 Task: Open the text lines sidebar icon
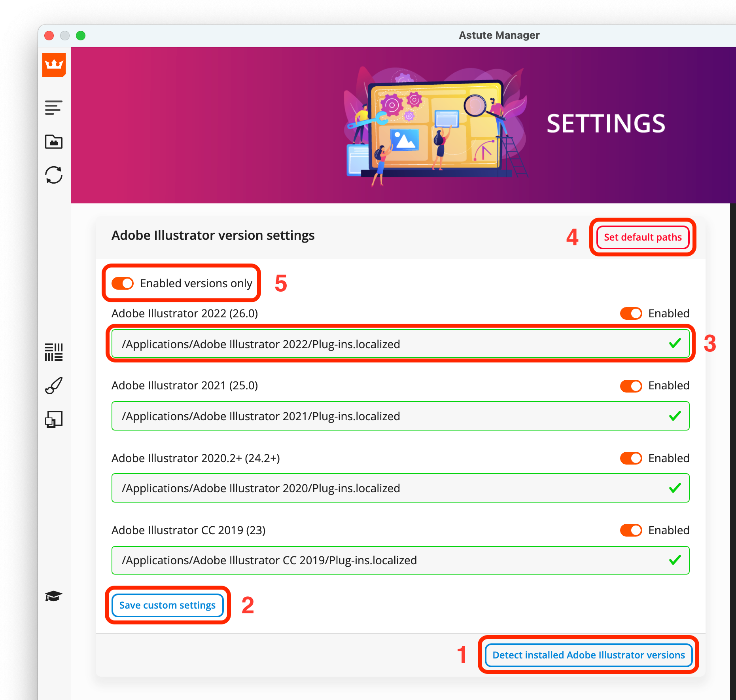click(x=54, y=108)
